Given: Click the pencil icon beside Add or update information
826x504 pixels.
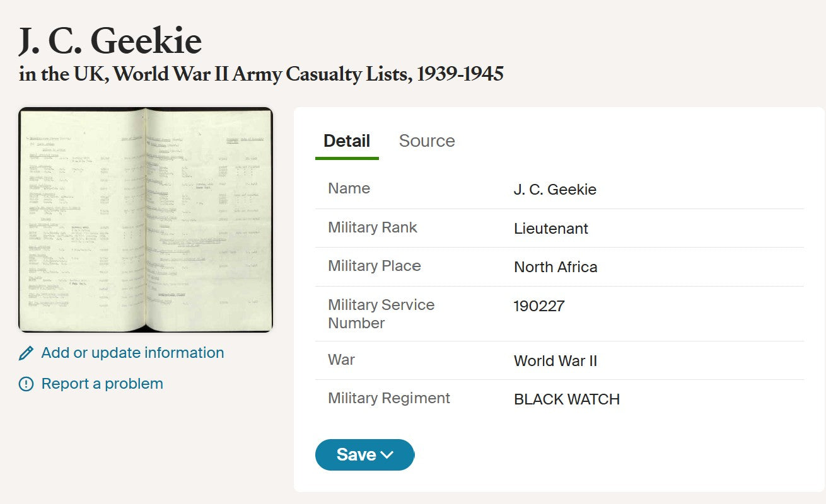Looking at the screenshot, I should [26, 353].
